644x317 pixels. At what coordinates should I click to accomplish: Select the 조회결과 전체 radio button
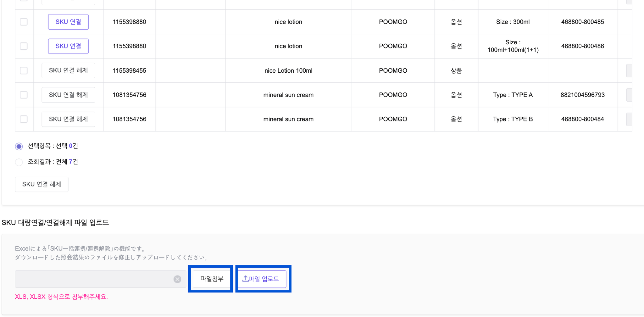point(19,162)
